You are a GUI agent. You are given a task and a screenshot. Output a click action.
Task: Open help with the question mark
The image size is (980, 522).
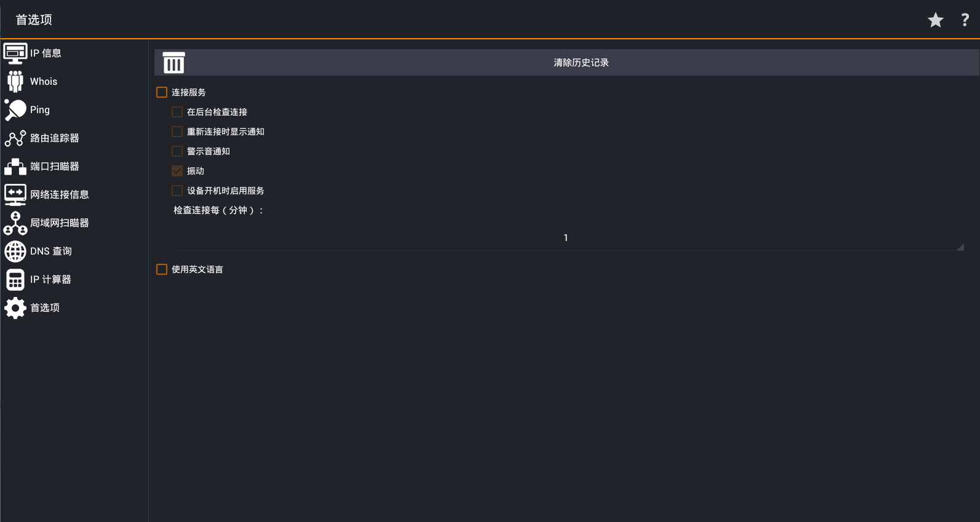pyautogui.click(x=965, y=20)
